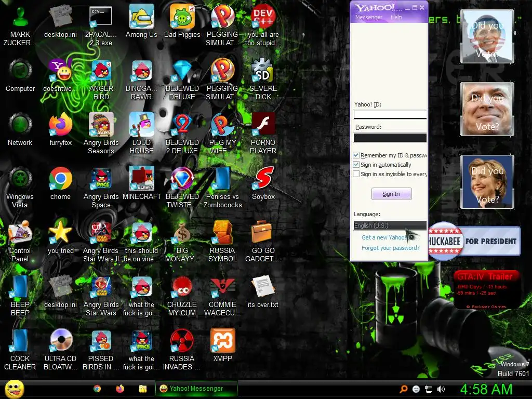Select the Obama Did you Vote gadget
Screen dimensions: 532x399
tap(487, 36)
